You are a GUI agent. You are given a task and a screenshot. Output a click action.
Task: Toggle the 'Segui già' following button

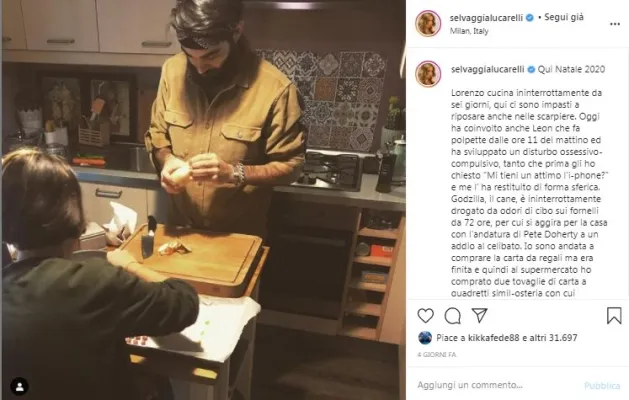click(564, 17)
